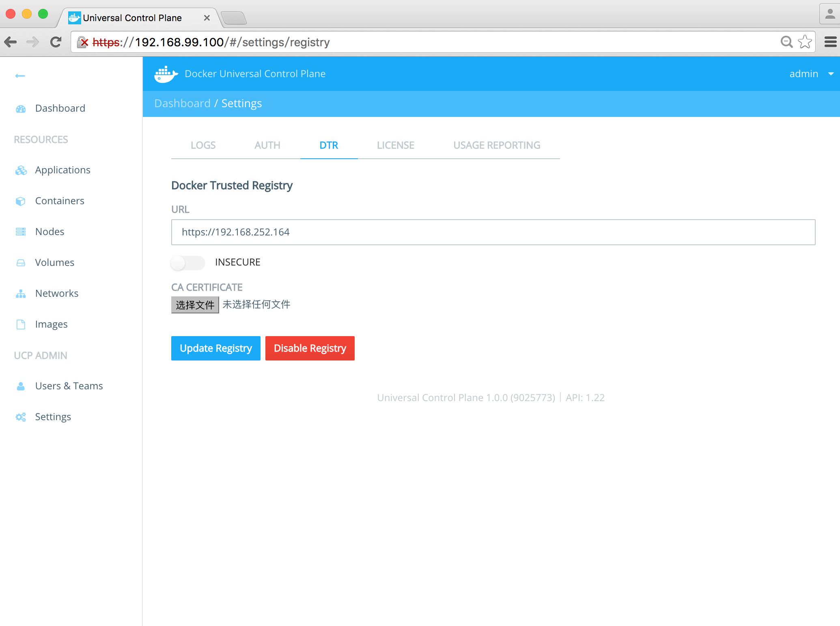Click the admin username in header

tap(803, 74)
